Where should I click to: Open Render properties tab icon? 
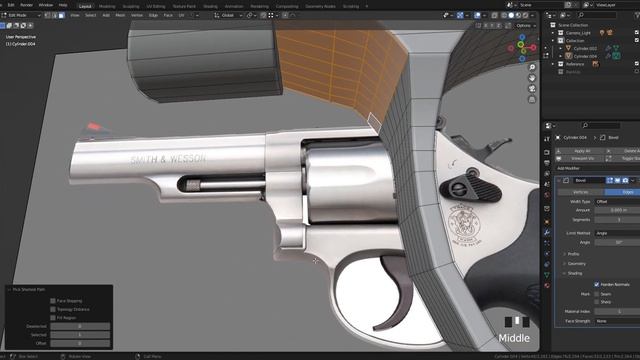(547, 152)
